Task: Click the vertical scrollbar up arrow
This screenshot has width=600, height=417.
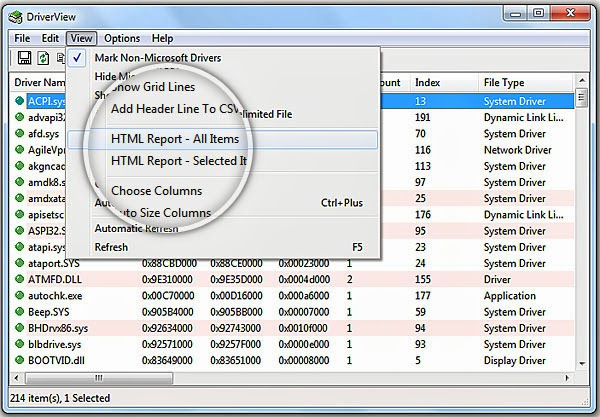Action: point(582,80)
